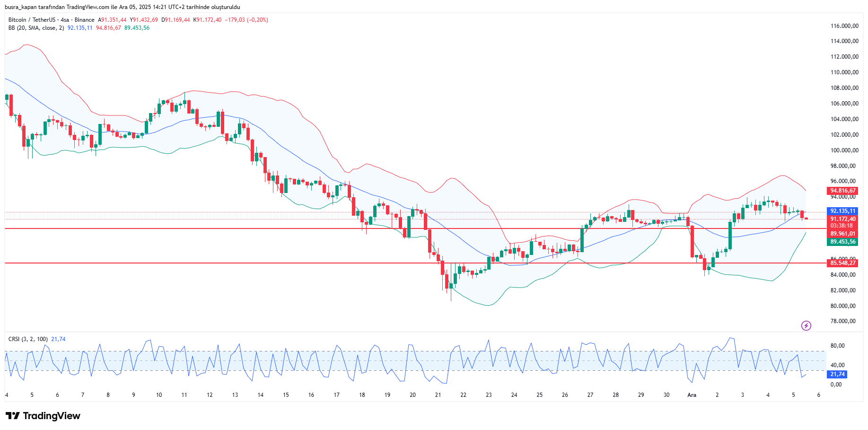Screen dimensions: 868x430
Task: Click the "Ara" month label on time axis
Action: tap(692, 395)
